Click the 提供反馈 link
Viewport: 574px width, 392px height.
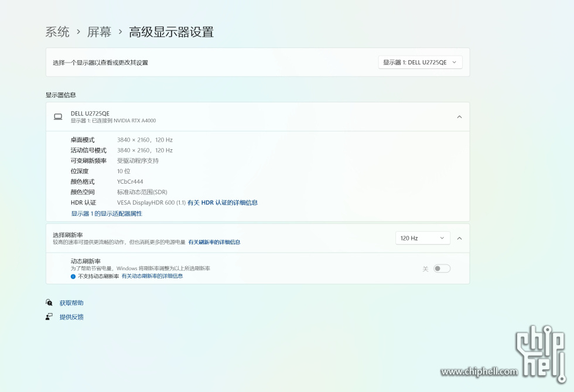[71, 317]
